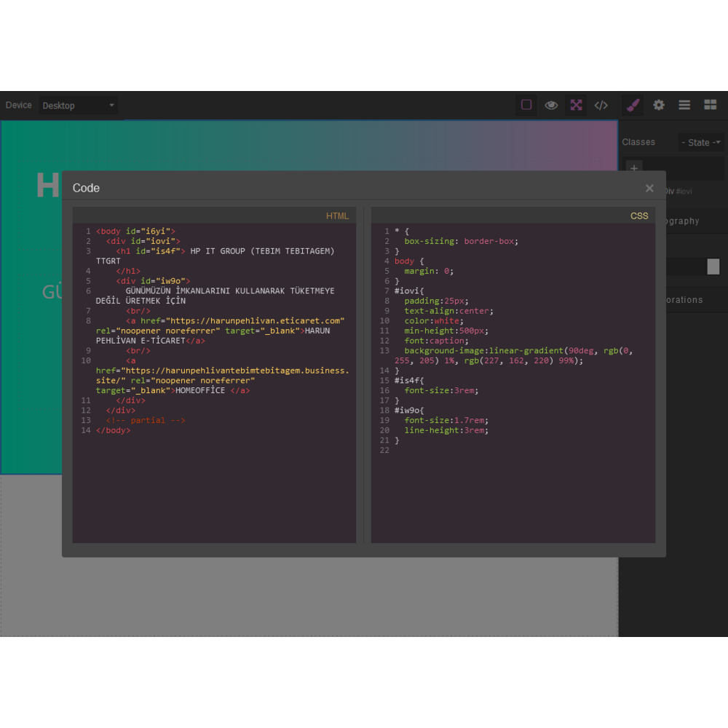728x728 pixels.
Task: Add a new class with plus button
Action: click(634, 167)
